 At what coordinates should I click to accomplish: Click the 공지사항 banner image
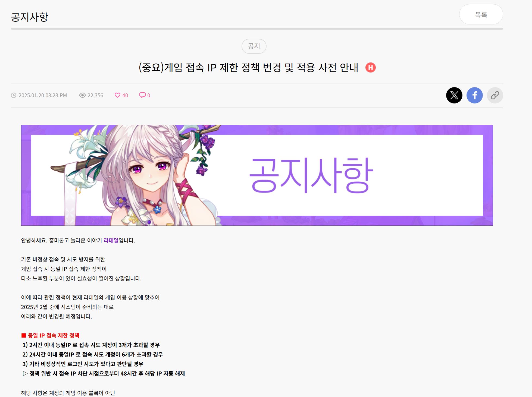point(257,175)
